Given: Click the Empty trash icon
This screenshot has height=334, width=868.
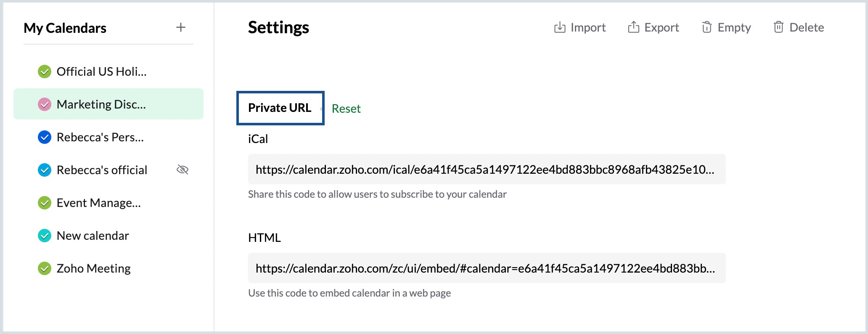Looking at the screenshot, I should [x=707, y=28].
